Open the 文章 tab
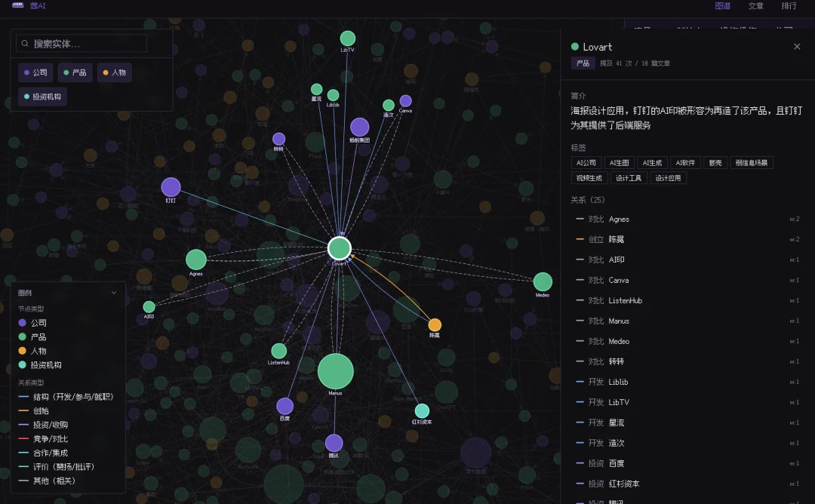 click(x=755, y=6)
